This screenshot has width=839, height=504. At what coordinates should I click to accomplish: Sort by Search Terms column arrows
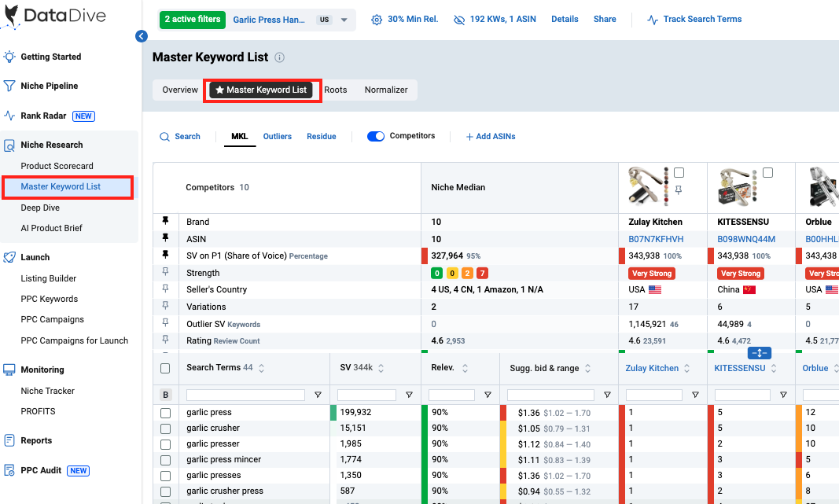(x=262, y=368)
